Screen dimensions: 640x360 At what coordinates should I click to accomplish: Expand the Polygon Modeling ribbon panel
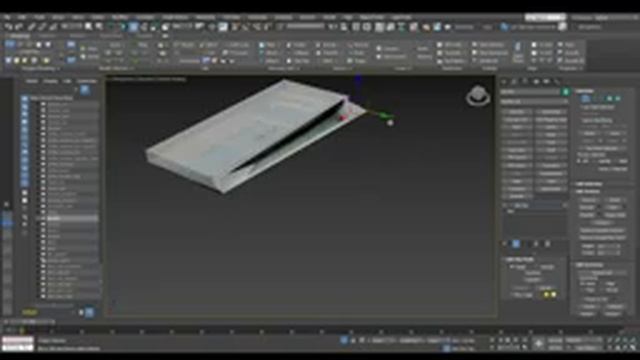tap(40, 69)
